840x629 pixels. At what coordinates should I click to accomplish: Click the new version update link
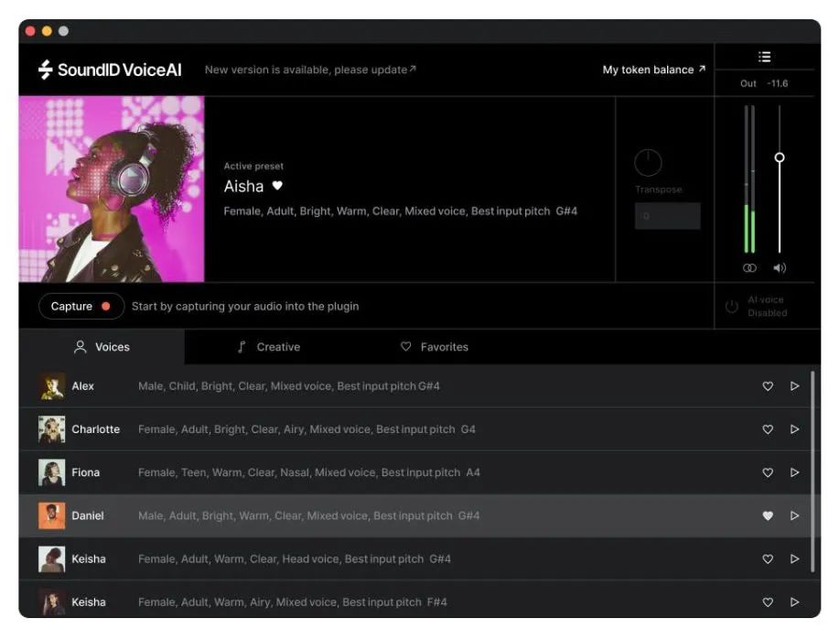point(310,70)
